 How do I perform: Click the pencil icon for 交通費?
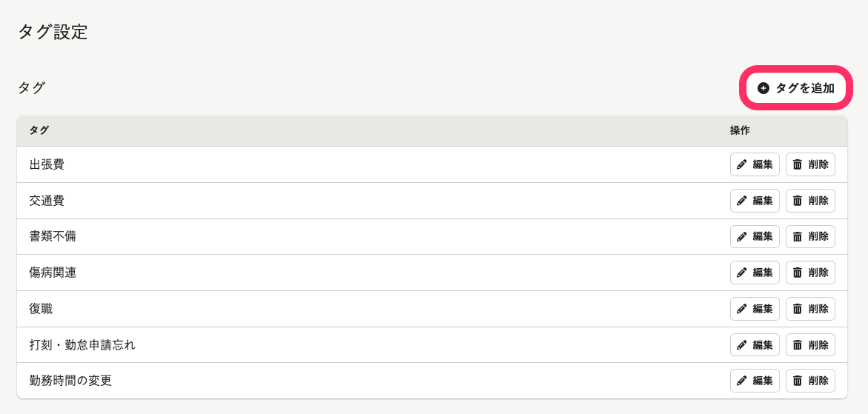click(741, 201)
